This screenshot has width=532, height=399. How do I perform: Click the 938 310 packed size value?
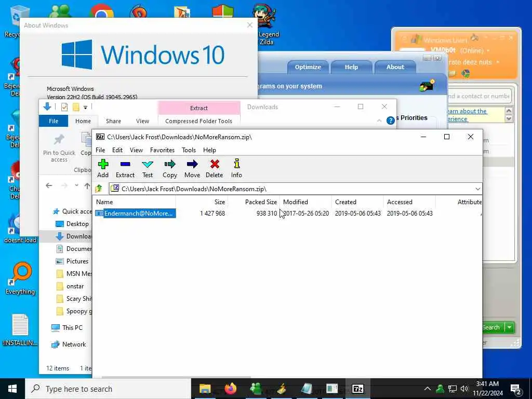267,214
